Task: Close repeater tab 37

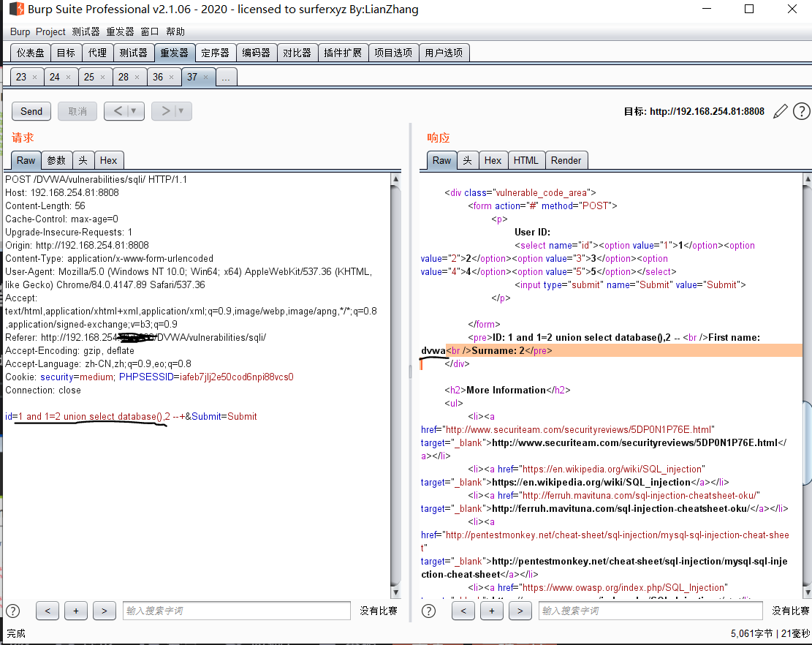Action: click(205, 78)
